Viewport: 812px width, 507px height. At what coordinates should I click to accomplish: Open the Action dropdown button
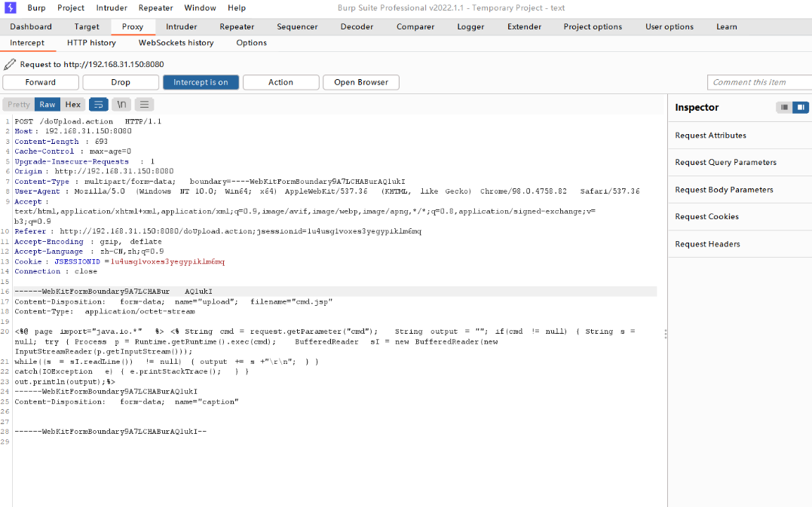tap(280, 82)
